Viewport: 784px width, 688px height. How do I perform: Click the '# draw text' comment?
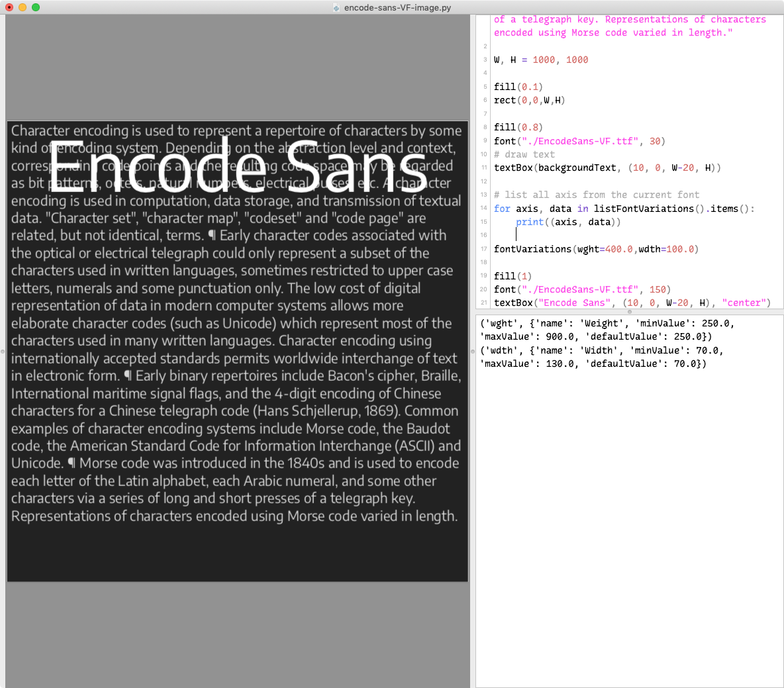coord(524,154)
